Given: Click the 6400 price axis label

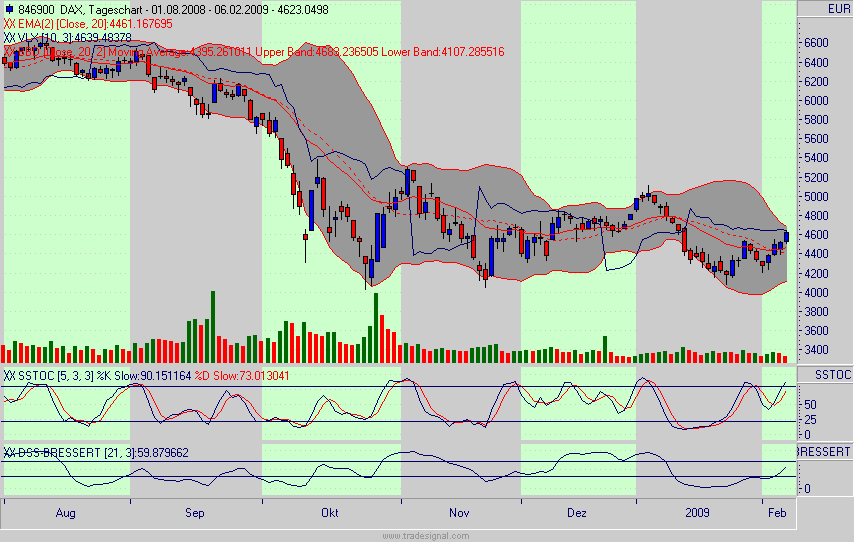Looking at the screenshot, I should pos(816,63).
